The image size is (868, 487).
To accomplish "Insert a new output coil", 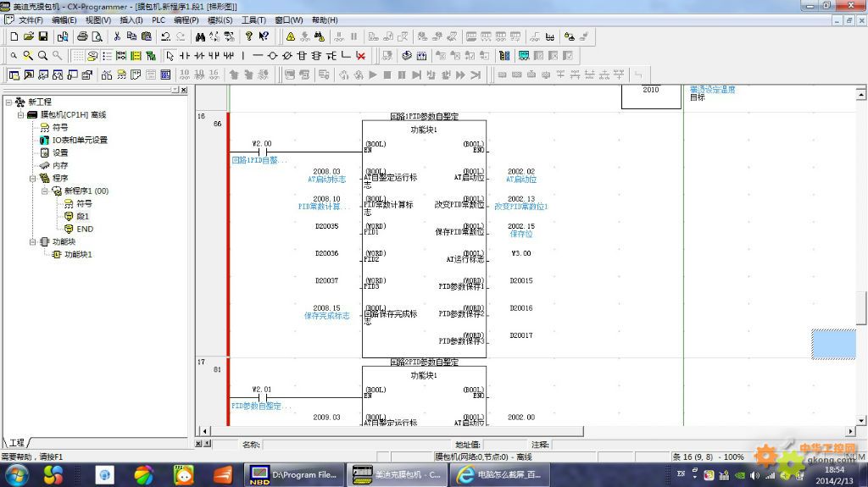I will [x=272, y=55].
